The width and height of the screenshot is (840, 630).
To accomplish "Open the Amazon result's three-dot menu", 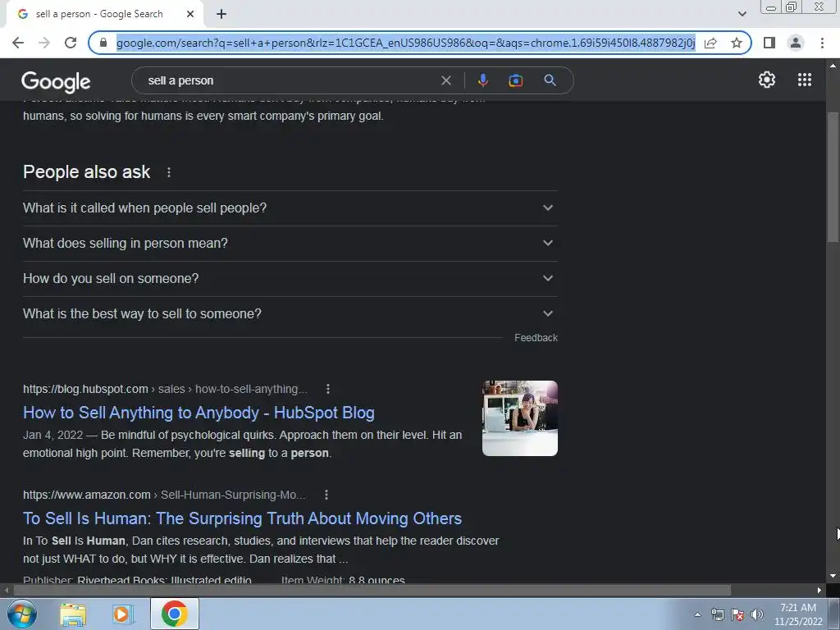I will point(326,495).
